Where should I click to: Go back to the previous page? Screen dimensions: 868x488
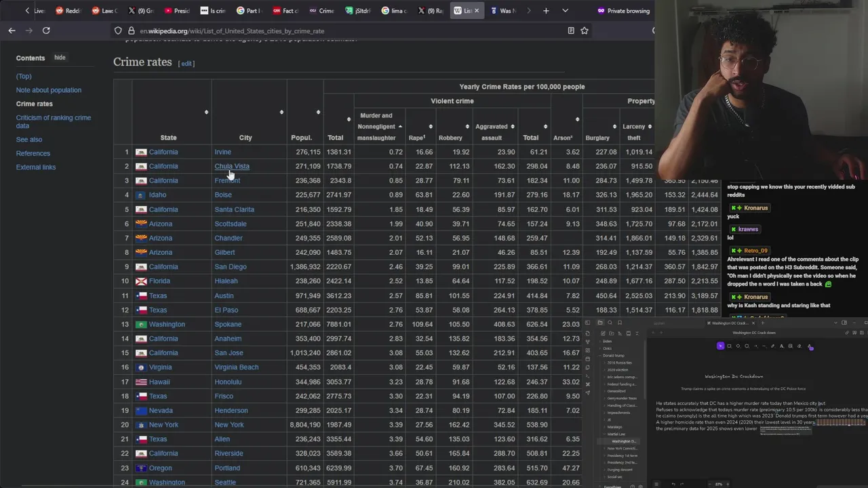(x=12, y=30)
